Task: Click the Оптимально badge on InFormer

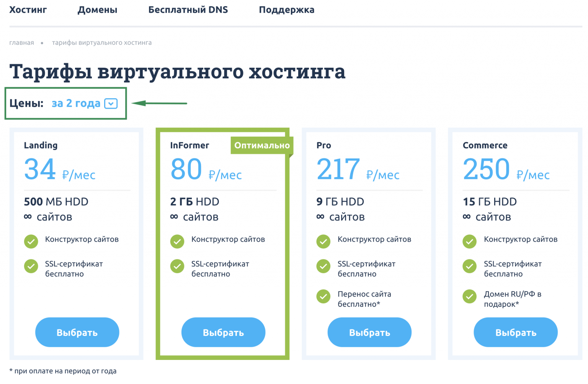Action: [262, 145]
